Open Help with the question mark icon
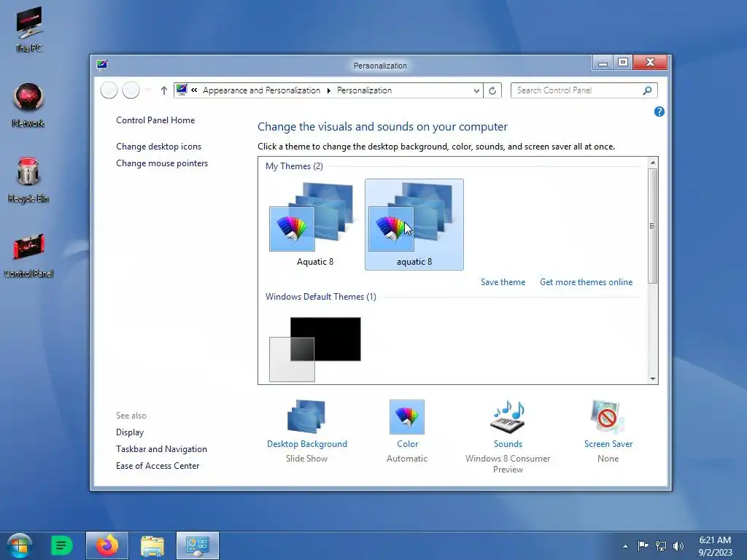747x560 pixels. click(x=659, y=112)
